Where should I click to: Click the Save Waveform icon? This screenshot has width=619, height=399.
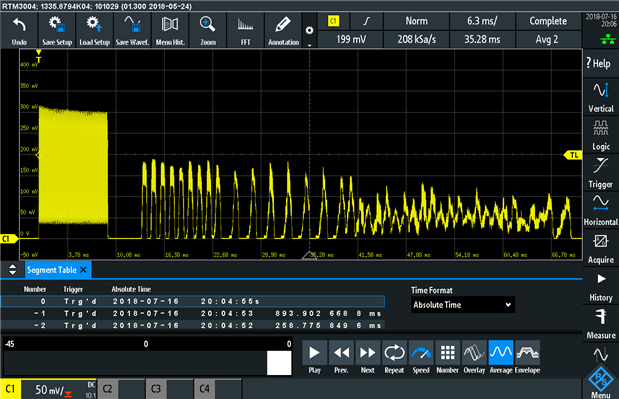[x=132, y=30]
